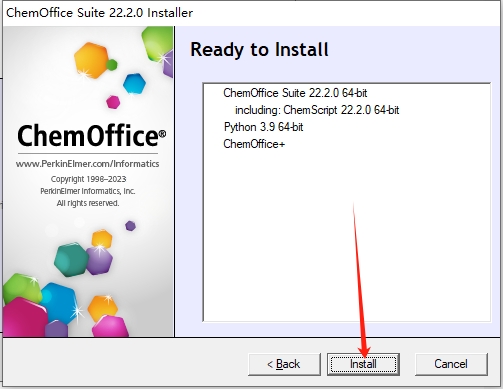
Task: Click the large orange hexagon at top
Action: pyautogui.click(x=91, y=60)
